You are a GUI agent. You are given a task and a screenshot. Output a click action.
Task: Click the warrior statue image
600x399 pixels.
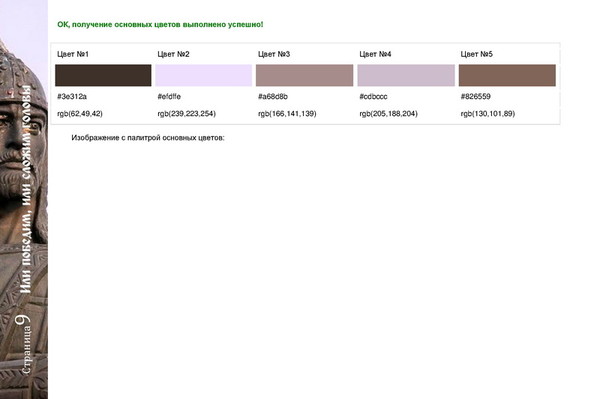tap(24, 199)
